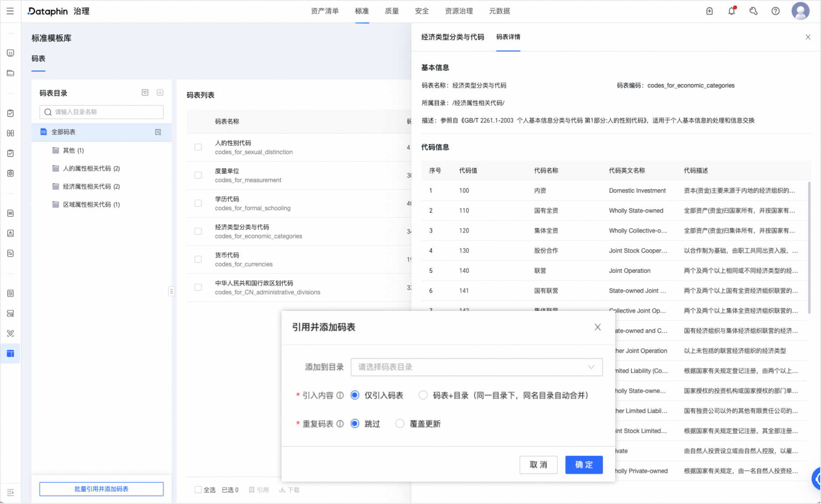821x504 pixels.
Task: Open the notification bell
Action: 731,11
